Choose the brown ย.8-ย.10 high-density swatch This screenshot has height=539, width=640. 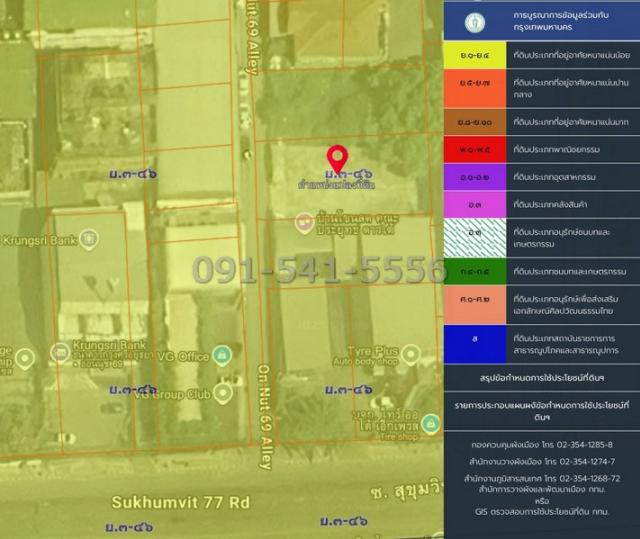click(475, 122)
